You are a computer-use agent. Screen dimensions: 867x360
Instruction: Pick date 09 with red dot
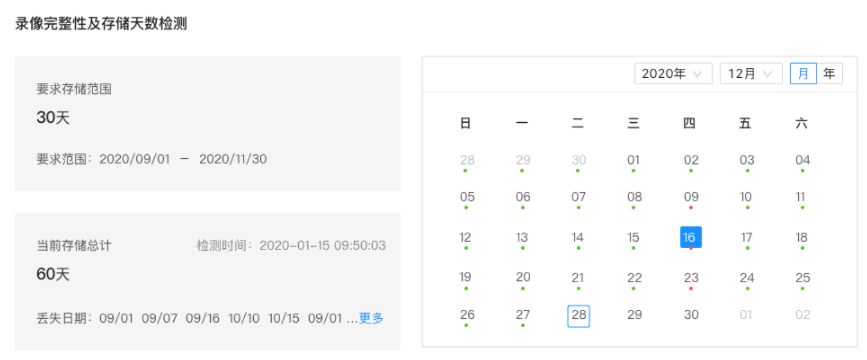(x=691, y=197)
